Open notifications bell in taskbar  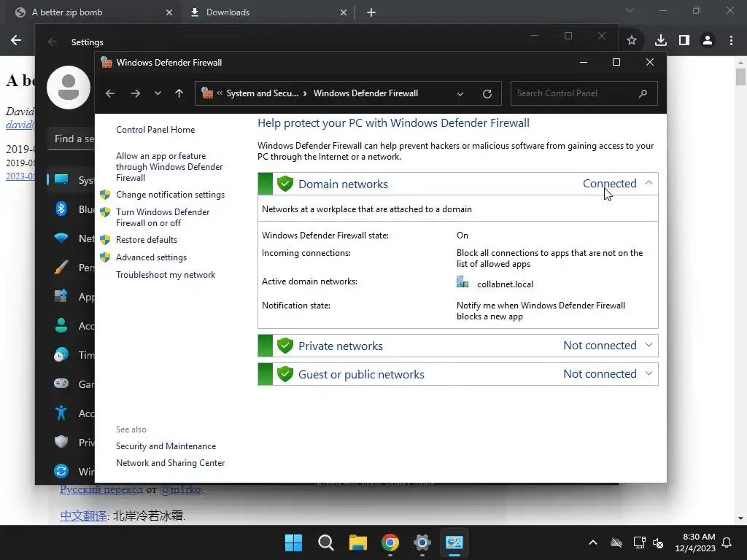tap(727, 542)
